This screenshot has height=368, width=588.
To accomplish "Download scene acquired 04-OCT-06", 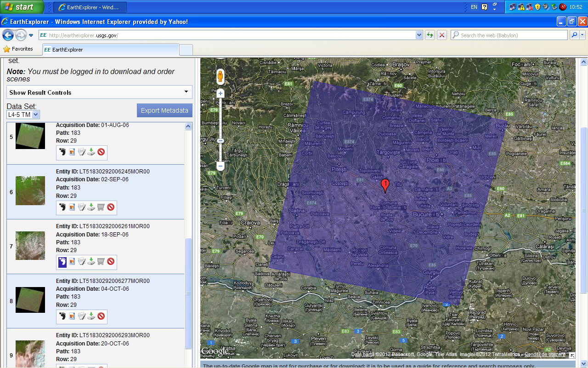I will pyautogui.click(x=91, y=316).
